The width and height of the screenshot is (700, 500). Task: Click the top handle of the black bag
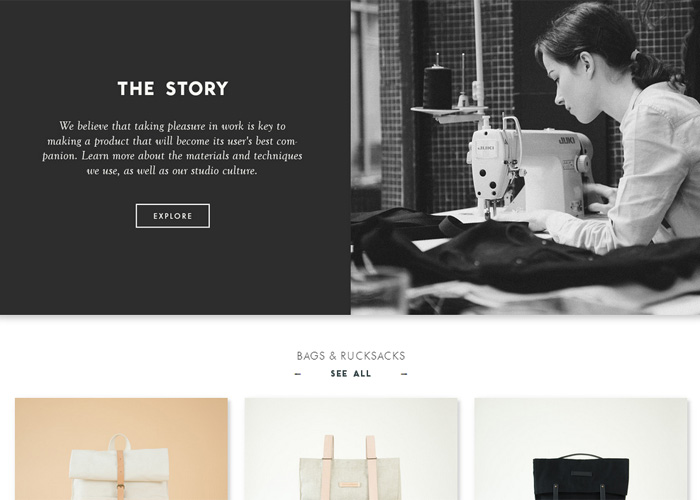click(x=580, y=456)
